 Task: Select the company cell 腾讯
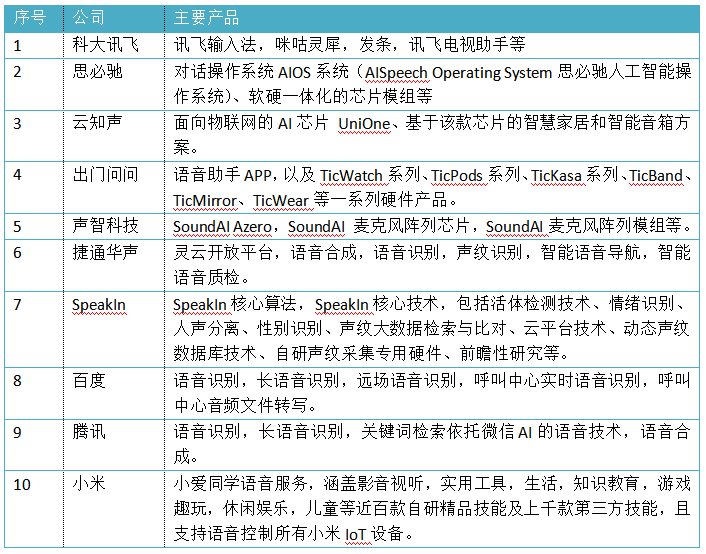(x=114, y=445)
